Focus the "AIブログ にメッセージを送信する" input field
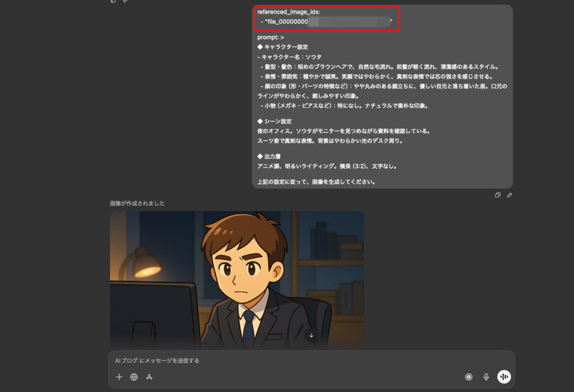Viewport: 574px width, 392px height. [x=280, y=361]
